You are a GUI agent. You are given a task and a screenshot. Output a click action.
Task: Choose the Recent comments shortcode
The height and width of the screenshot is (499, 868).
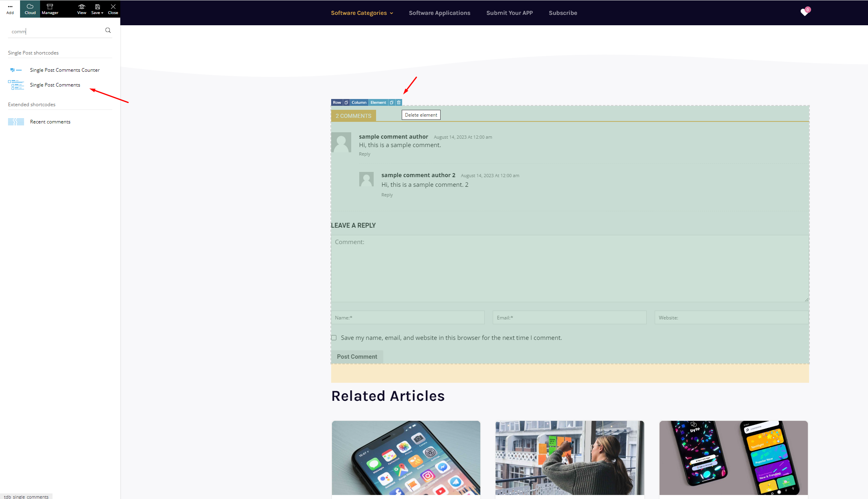pyautogui.click(x=50, y=122)
